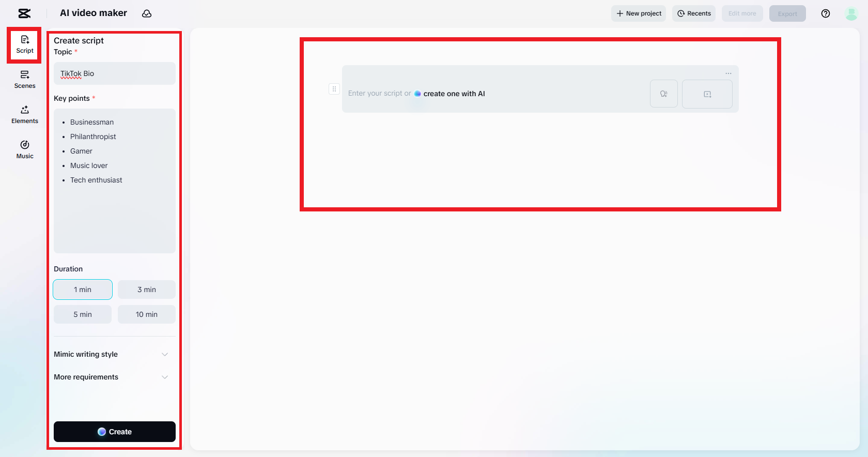The image size is (868, 457).
Task: Click the script block drag handle icon
Action: [x=334, y=89]
